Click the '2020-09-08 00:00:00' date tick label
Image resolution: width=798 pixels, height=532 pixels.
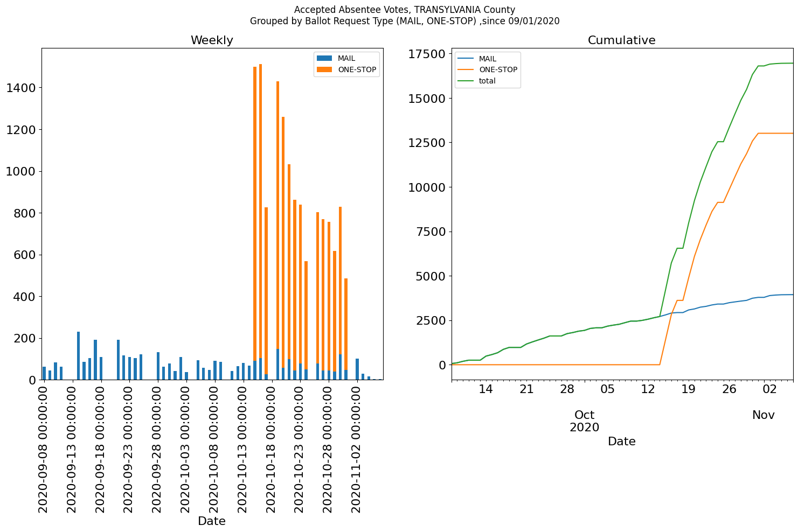click(x=44, y=448)
